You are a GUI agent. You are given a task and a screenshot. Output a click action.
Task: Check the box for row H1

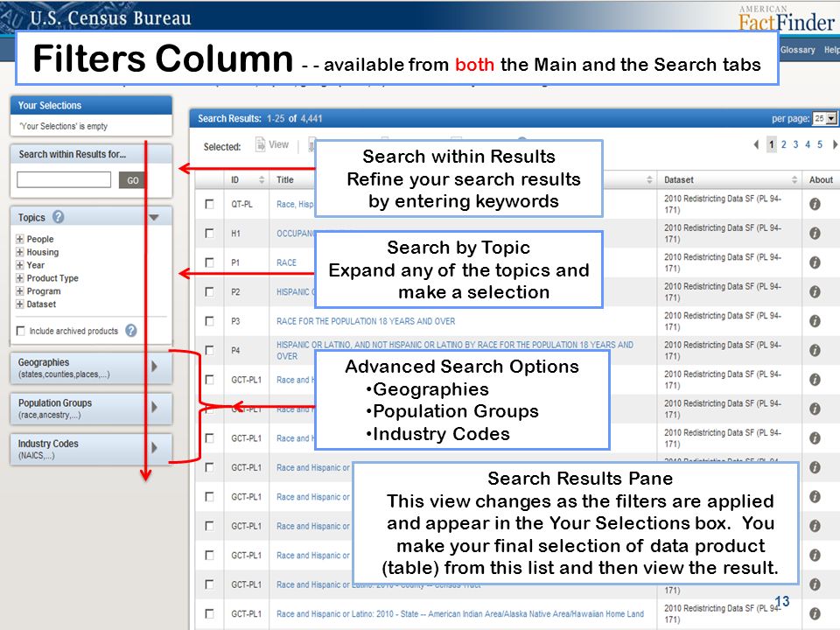(209, 234)
